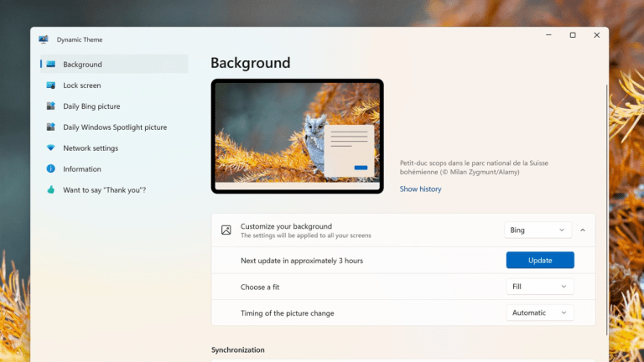This screenshot has height=362, width=644.
Task: Click the Synchronization heading
Action: click(238, 349)
